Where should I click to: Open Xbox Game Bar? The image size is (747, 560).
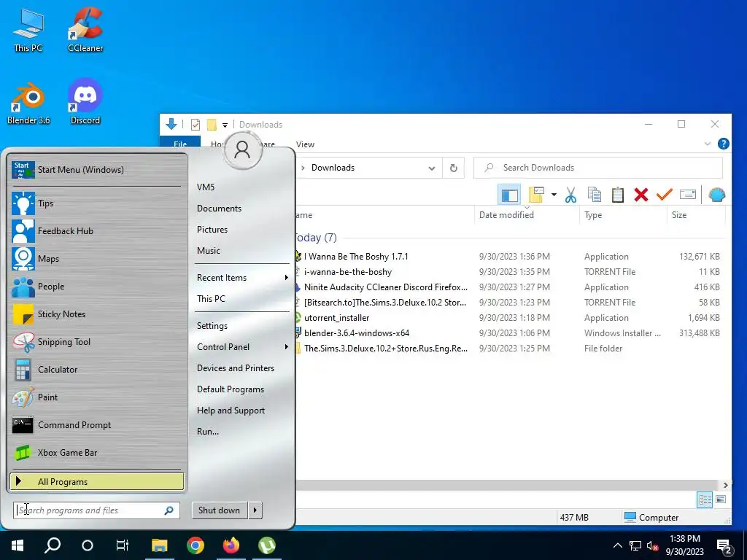(x=97, y=452)
